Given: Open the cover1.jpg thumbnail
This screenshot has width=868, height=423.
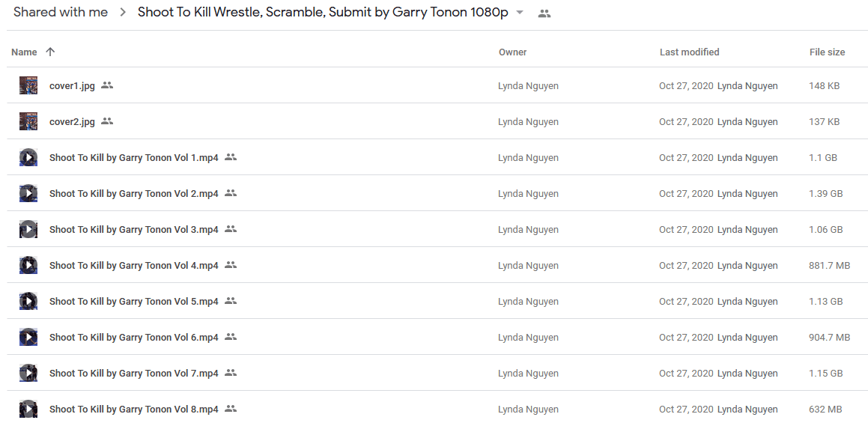Looking at the screenshot, I should tap(28, 85).
